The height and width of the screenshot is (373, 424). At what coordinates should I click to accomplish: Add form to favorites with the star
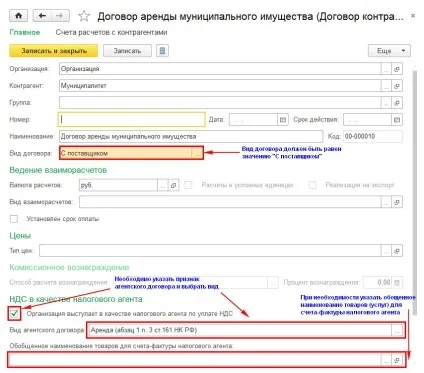(84, 16)
